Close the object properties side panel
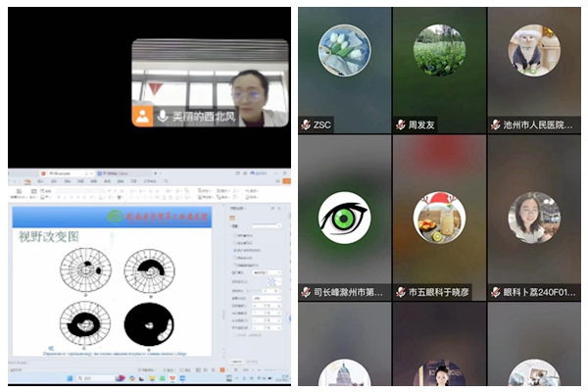The image size is (588, 392). coord(279,208)
